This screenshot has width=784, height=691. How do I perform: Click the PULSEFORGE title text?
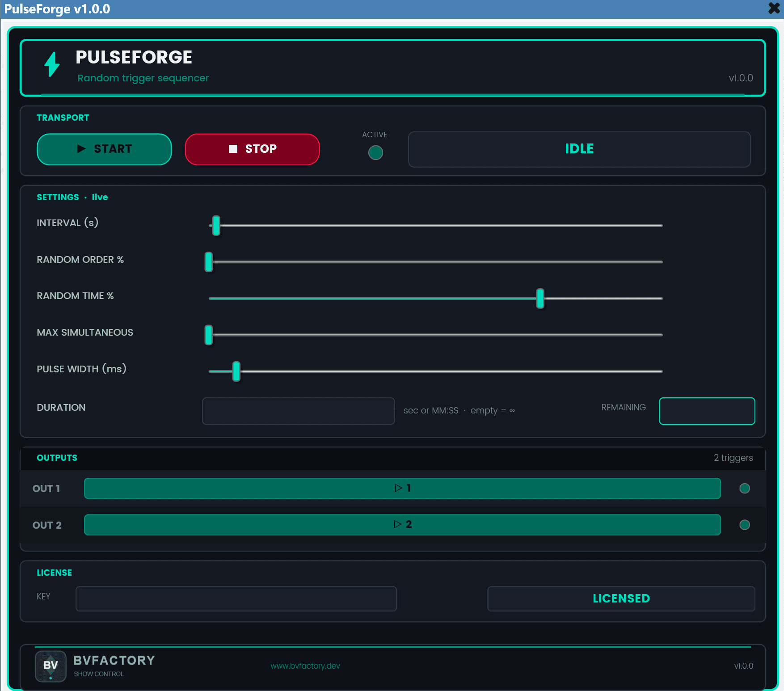point(134,57)
